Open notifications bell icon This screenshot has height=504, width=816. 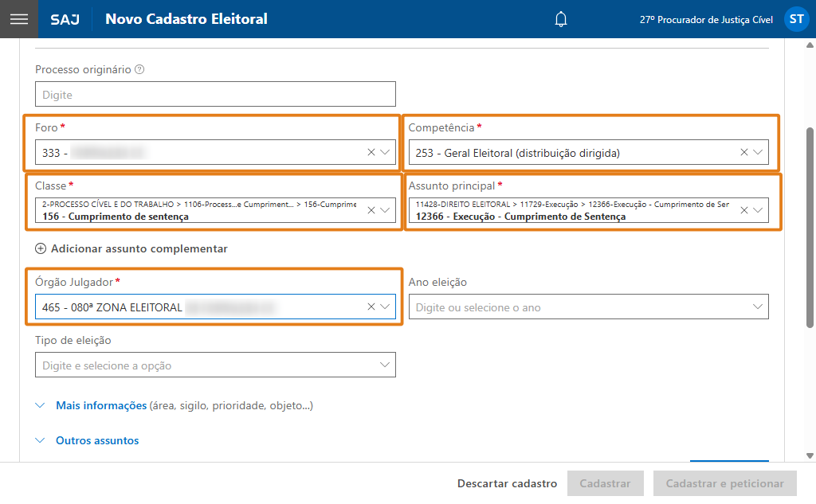(561, 19)
